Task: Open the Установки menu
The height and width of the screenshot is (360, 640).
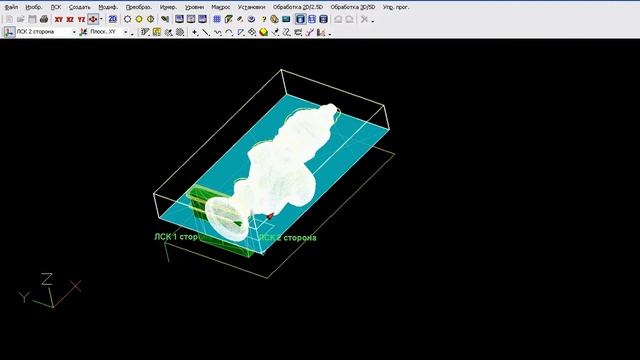Action: (x=251, y=7)
